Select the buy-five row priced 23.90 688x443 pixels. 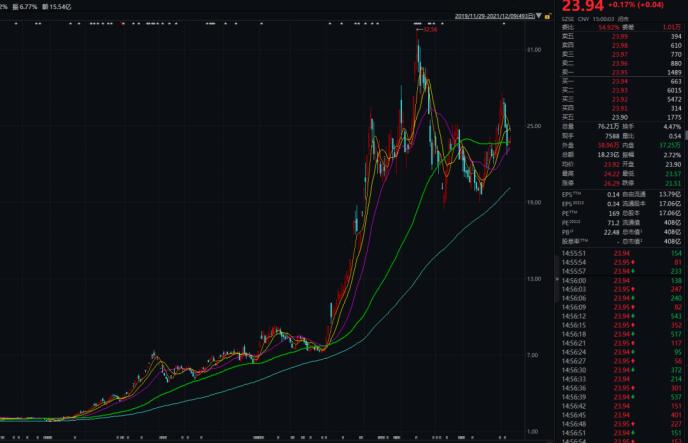[621, 118]
